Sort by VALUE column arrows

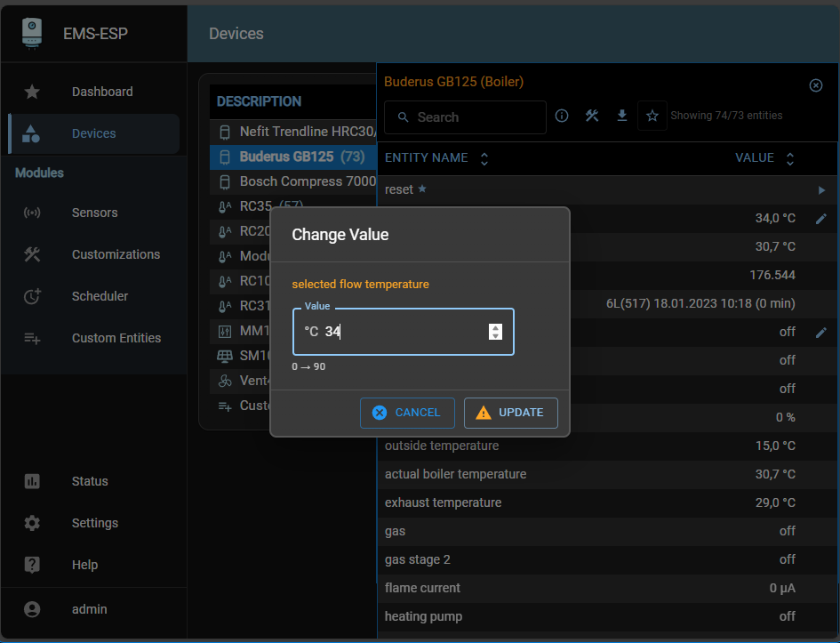pyautogui.click(x=789, y=158)
